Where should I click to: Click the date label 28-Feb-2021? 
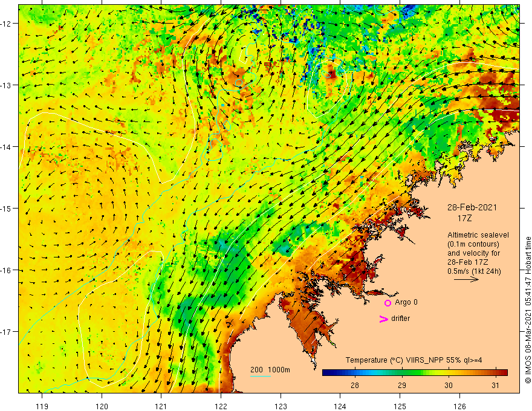click(x=472, y=207)
